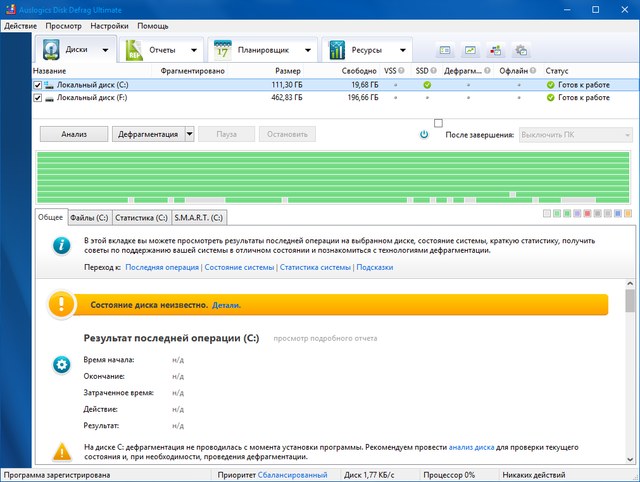
Task: Follow the Состояние системы link
Action: point(238,268)
